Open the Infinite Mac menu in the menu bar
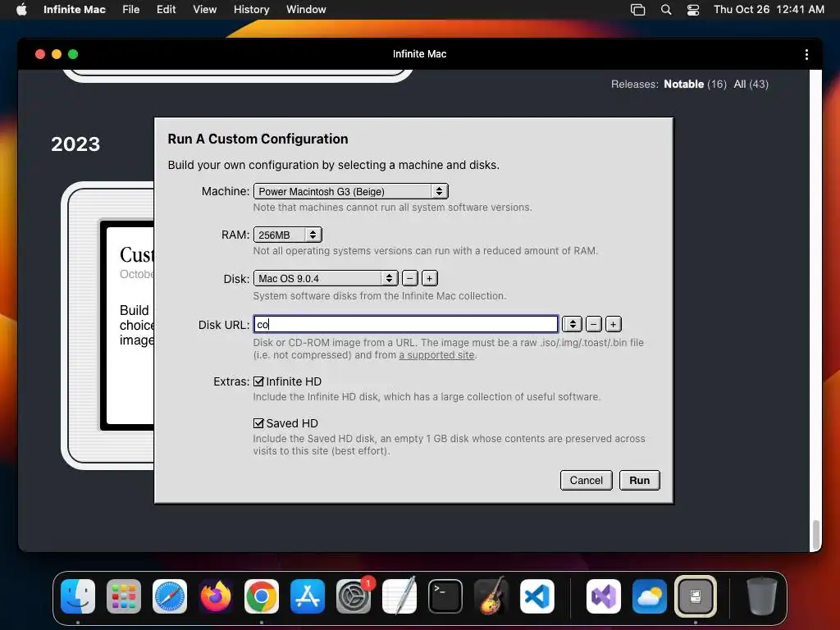This screenshot has height=630, width=840. (75, 9)
